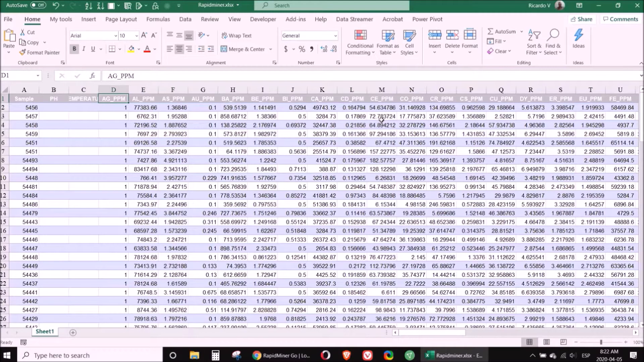Add a new sheet with the plus icon

click(73, 333)
